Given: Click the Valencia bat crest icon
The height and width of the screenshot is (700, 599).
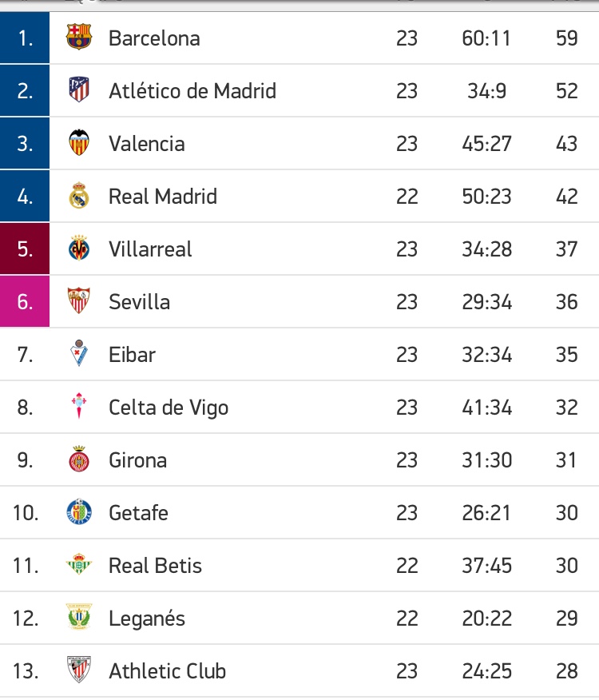Looking at the screenshot, I should (x=79, y=143).
